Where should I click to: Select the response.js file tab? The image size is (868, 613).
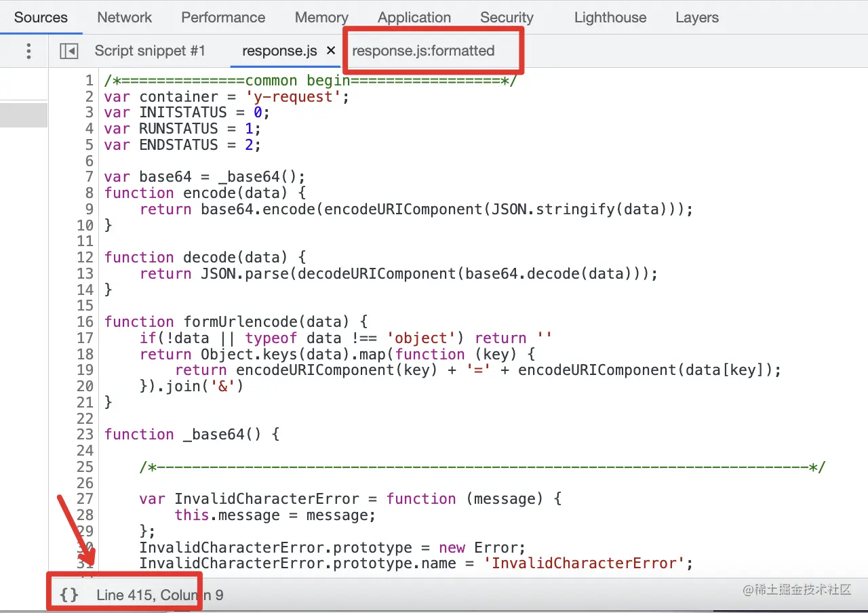(x=279, y=51)
